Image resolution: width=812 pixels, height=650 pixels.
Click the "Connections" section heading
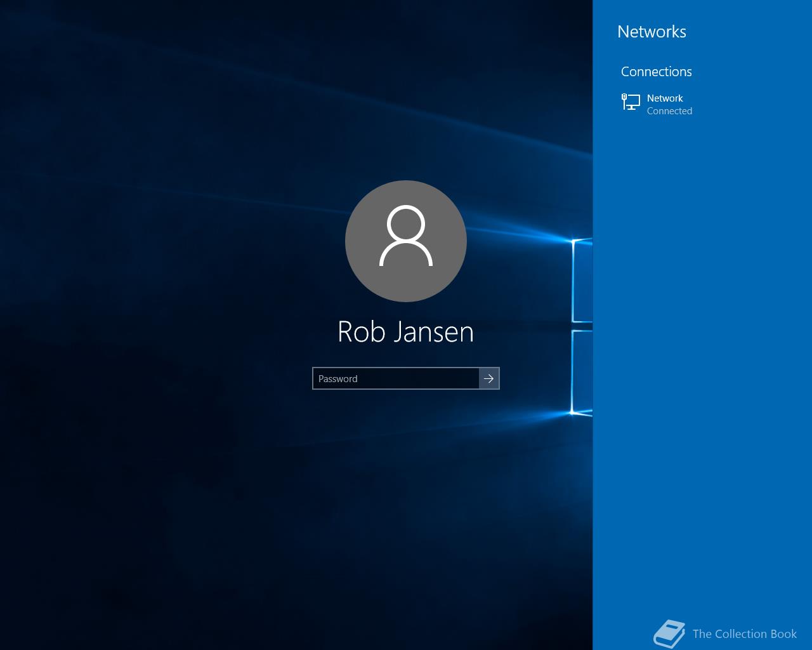tap(656, 72)
